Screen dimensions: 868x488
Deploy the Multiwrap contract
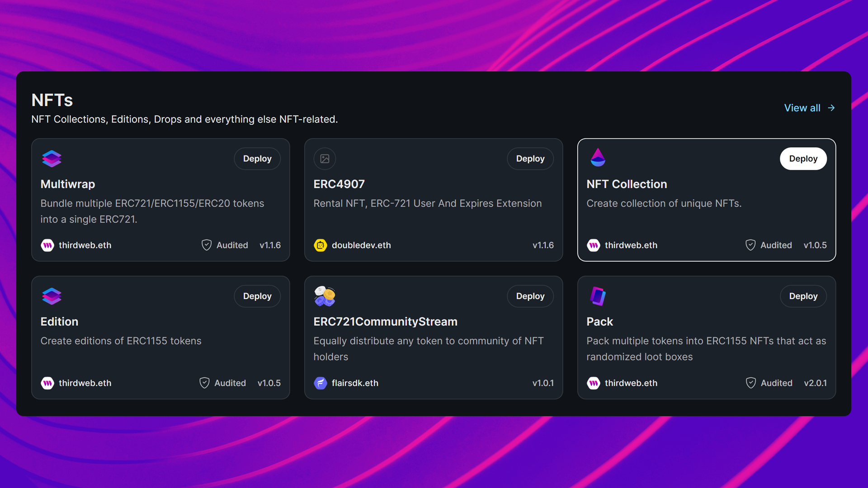[257, 158]
